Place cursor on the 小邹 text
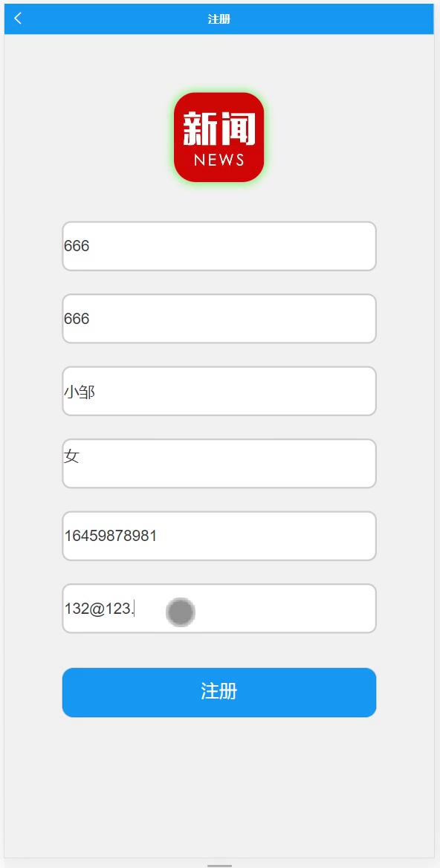This screenshot has height=868, width=440. pos(80,392)
